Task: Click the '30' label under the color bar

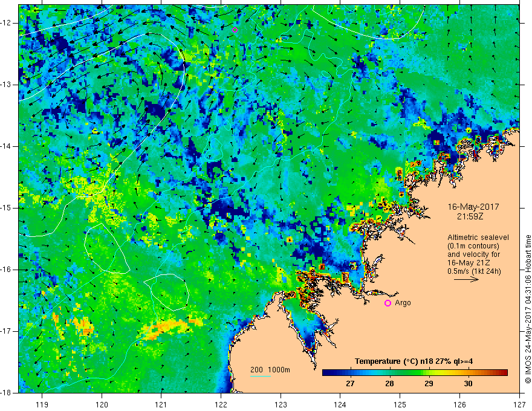Action: 468,384
